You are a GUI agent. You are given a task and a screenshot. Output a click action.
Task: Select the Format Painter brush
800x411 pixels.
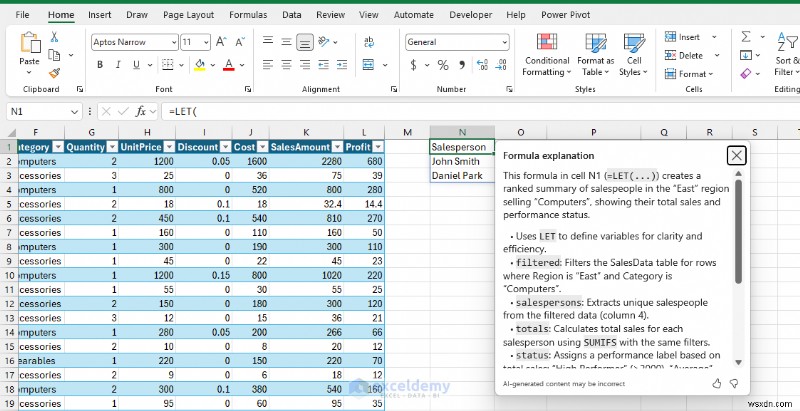click(54, 73)
